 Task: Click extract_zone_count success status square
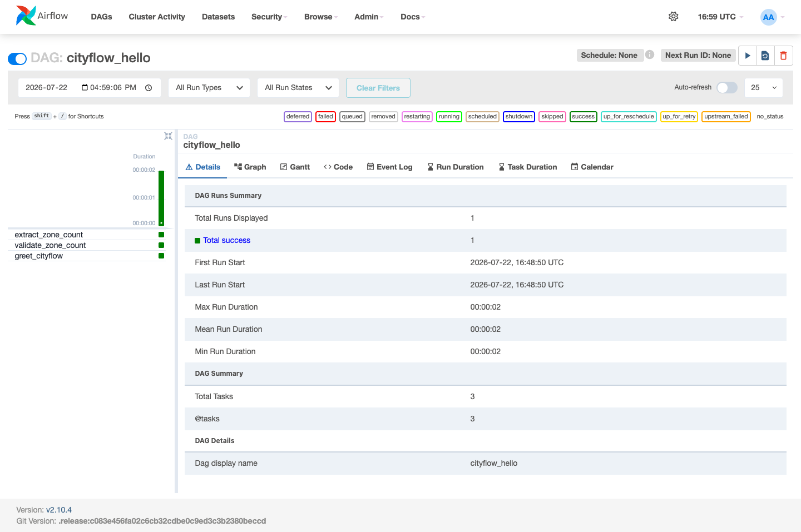pyautogui.click(x=161, y=235)
